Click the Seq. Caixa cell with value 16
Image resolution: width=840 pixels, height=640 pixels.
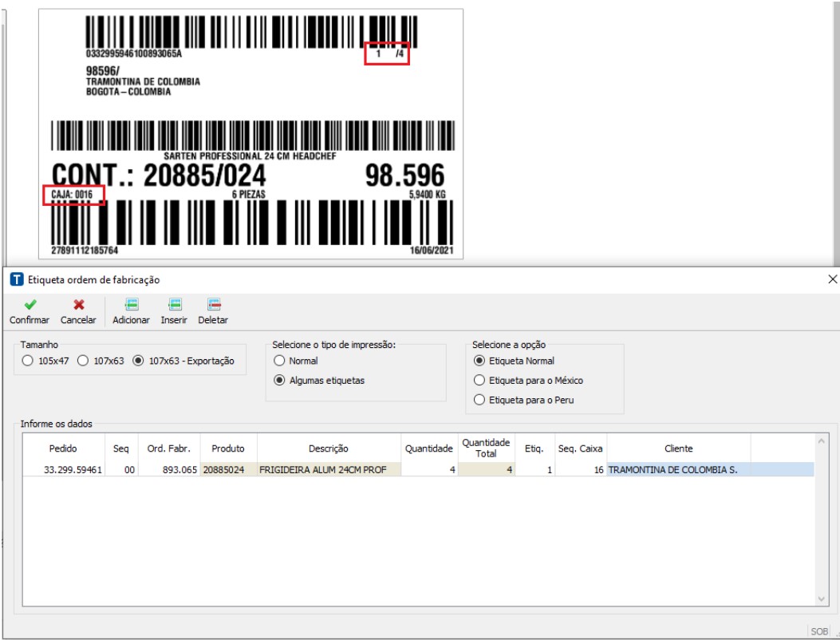coord(580,470)
